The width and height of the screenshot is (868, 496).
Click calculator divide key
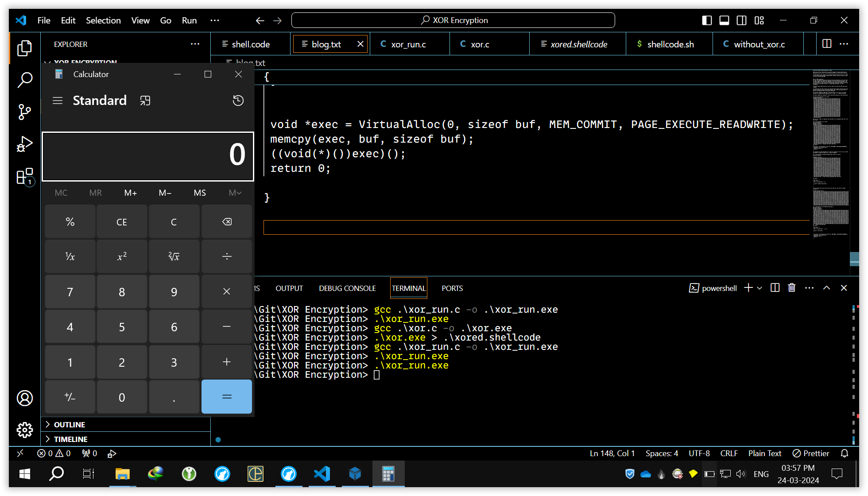coord(227,256)
